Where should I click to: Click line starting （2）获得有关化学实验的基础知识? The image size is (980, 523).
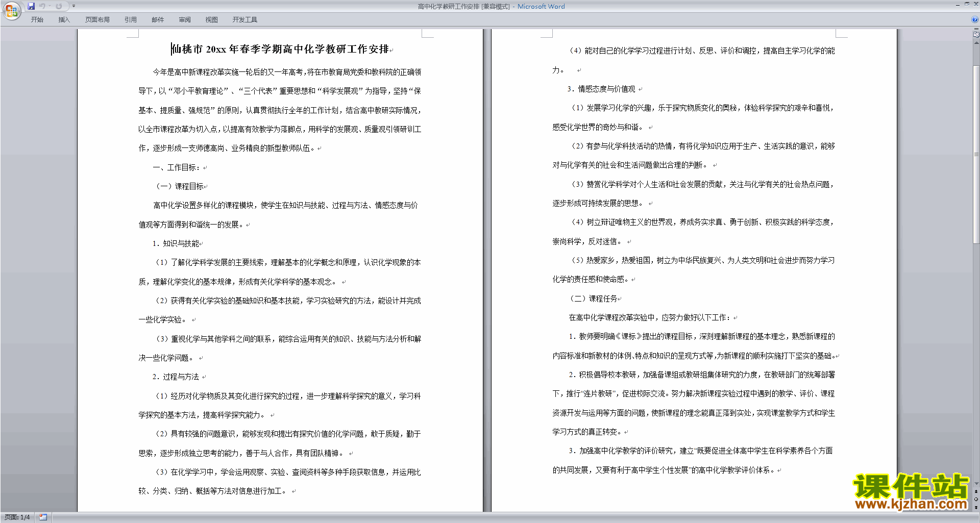[287, 301]
